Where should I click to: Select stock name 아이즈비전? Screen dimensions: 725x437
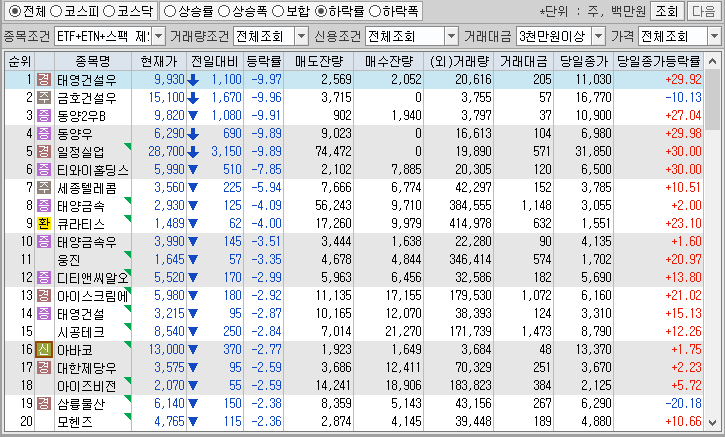coord(86,386)
